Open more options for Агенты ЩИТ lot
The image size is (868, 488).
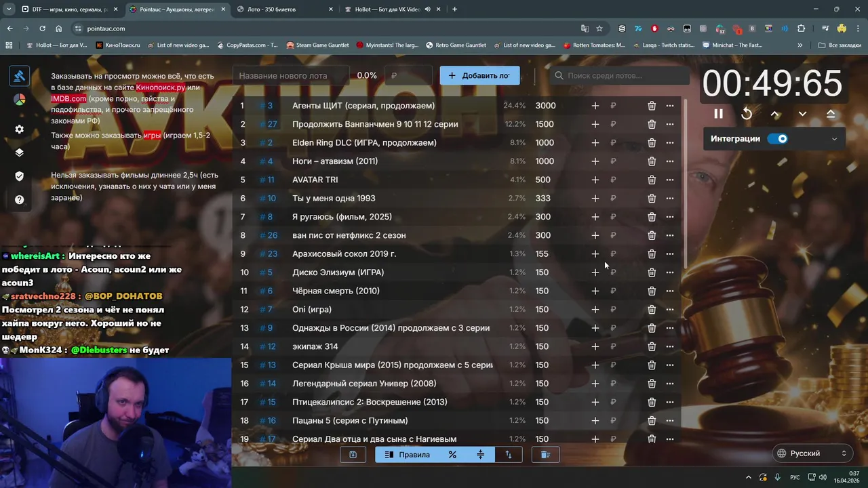670,106
